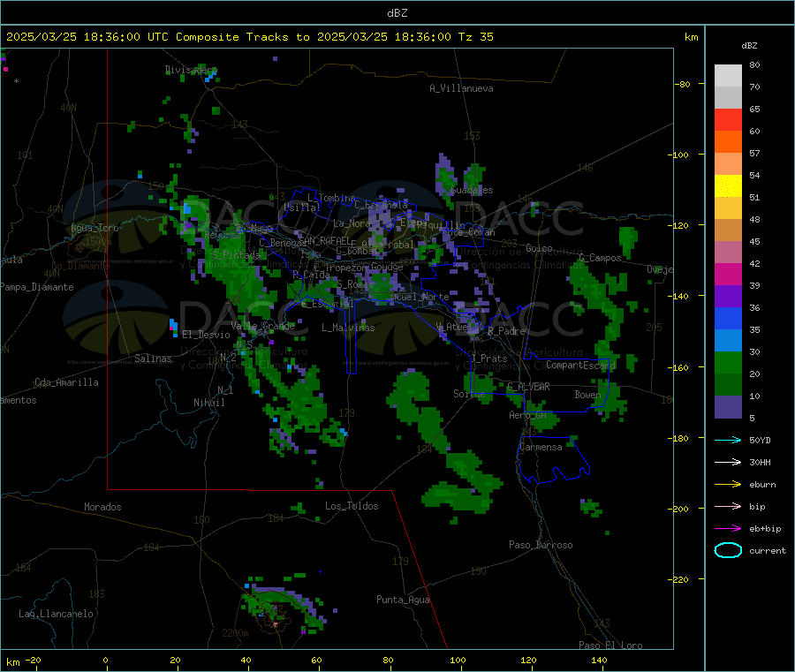Click the SAN_RAFAEL map label

click(x=323, y=240)
